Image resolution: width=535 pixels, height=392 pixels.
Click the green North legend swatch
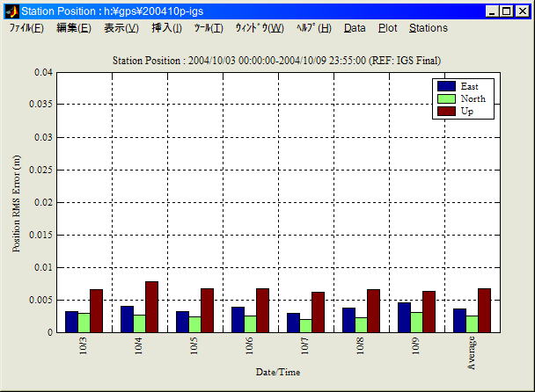click(x=446, y=98)
